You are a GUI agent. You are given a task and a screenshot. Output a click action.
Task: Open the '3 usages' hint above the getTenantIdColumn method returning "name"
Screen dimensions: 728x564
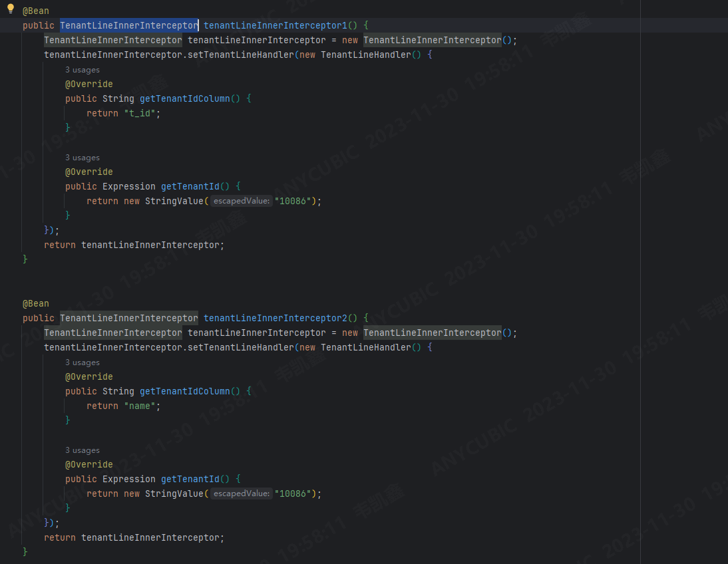(83, 362)
